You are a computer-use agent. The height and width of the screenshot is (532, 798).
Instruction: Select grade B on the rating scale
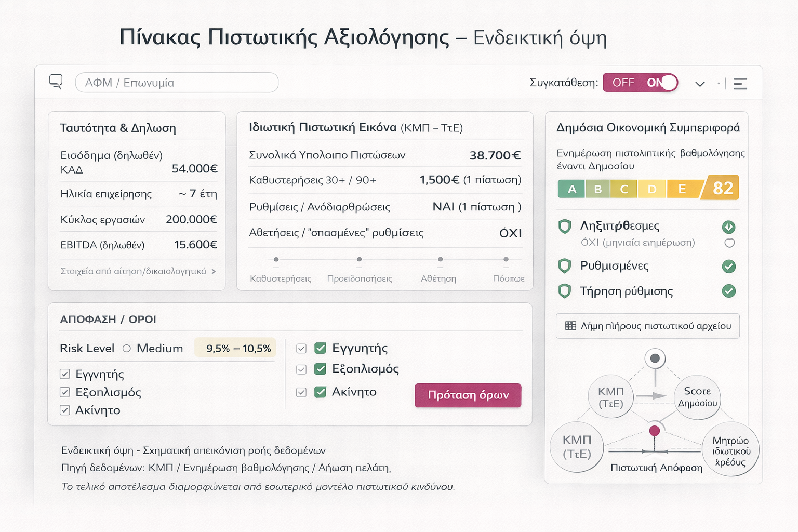click(x=597, y=189)
